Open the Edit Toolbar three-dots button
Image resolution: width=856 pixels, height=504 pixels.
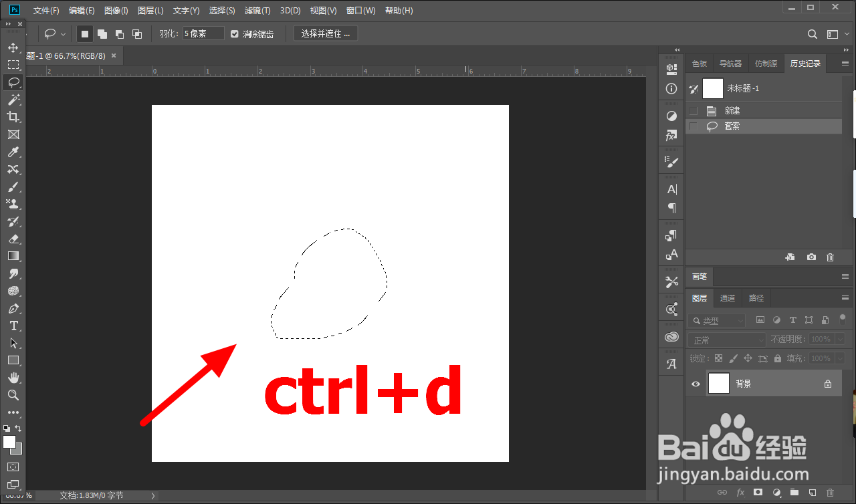[13, 412]
